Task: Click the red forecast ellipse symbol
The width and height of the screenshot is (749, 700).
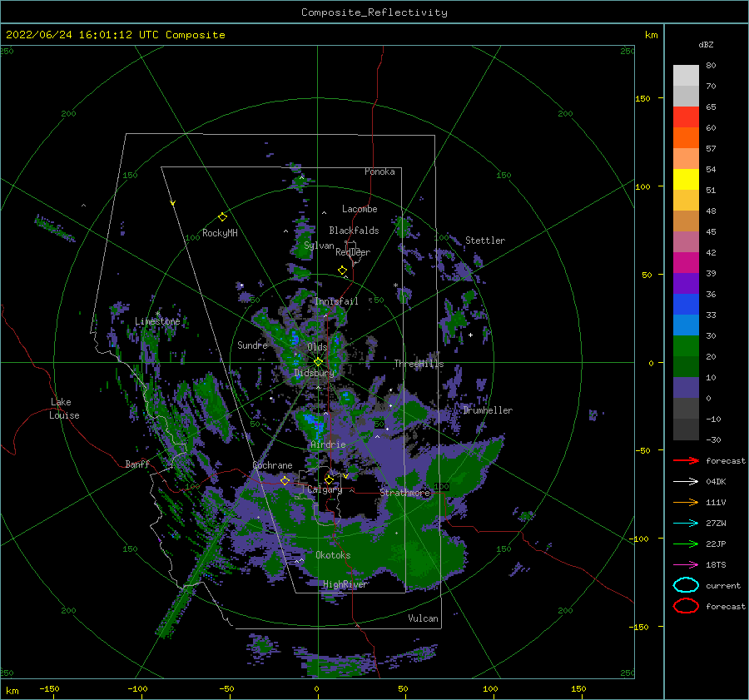Action: pos(686,606)
